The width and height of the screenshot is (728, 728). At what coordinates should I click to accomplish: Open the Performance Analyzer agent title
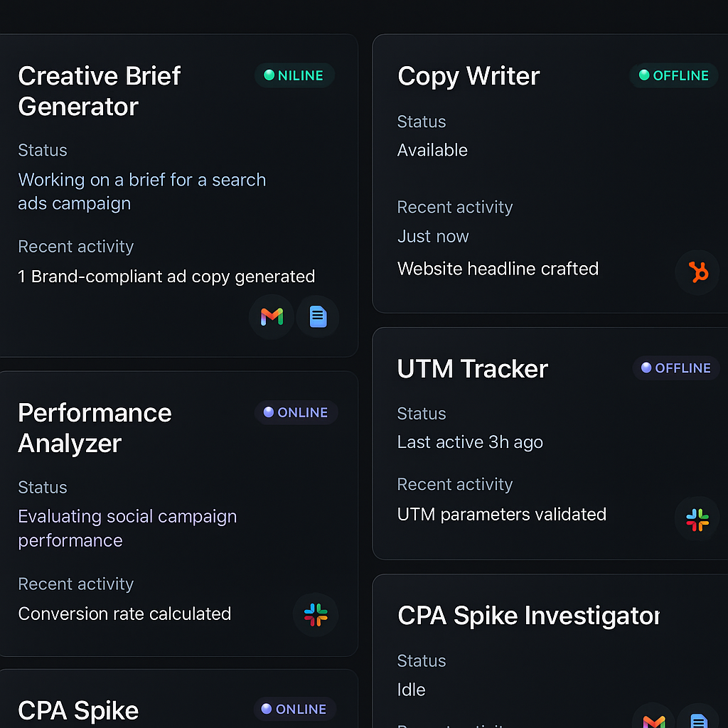click(x=95, y=428)
